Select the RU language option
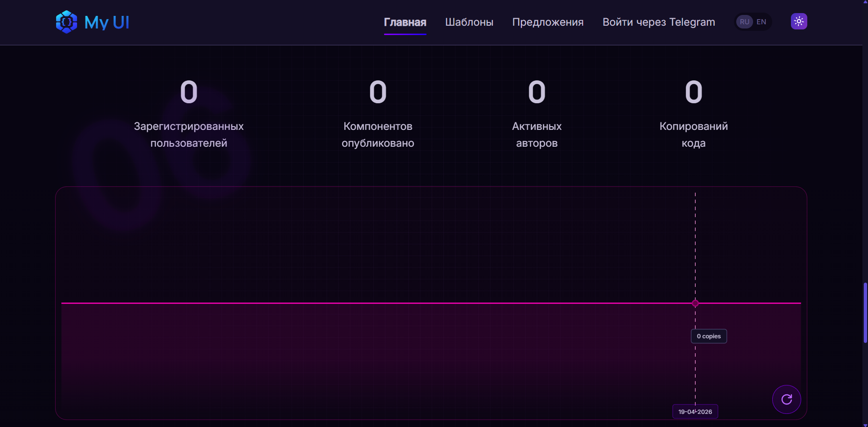This screenshot has height=427, width=868. 745,22
